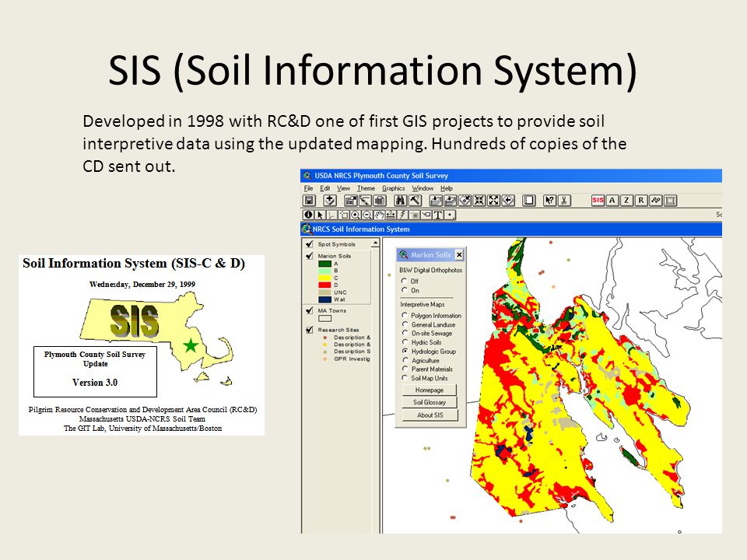Click the legend scroll-up arrow
This screenshot has height=560, width=747.
tap(375, 243)
